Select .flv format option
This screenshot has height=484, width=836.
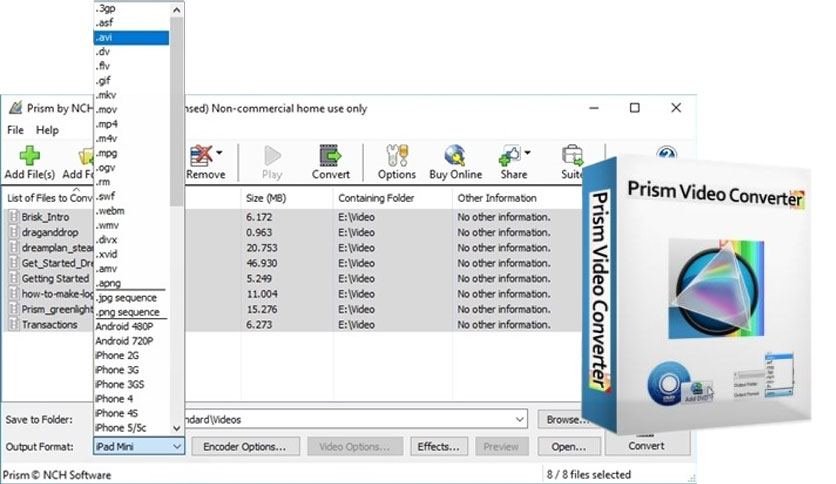(132, 66)
